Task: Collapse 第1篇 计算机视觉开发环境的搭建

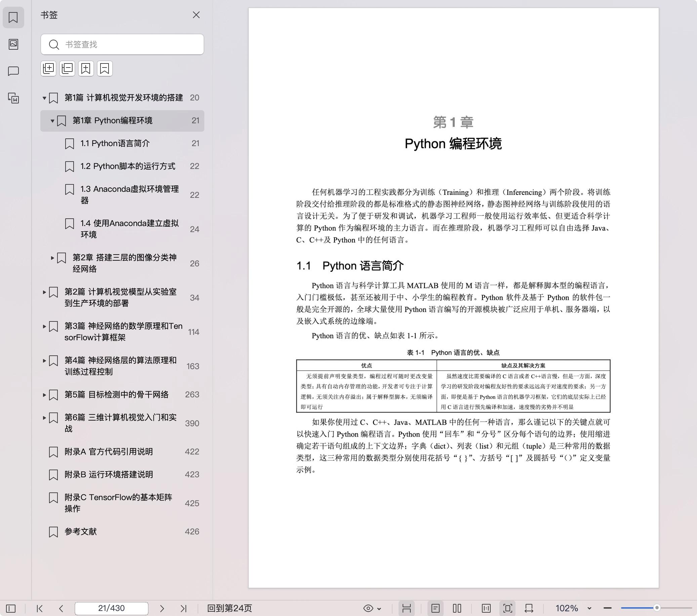Action: pyautogui.click(x=44, y=98)
